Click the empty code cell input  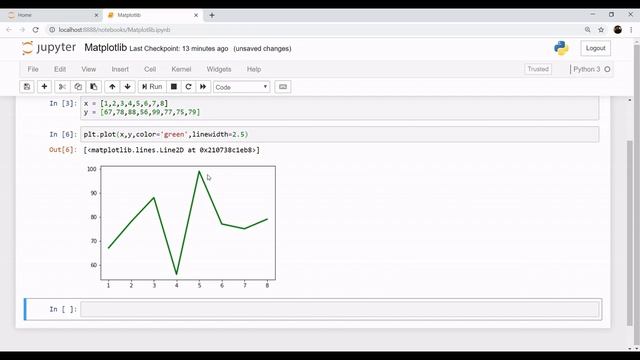click(340, 309)
